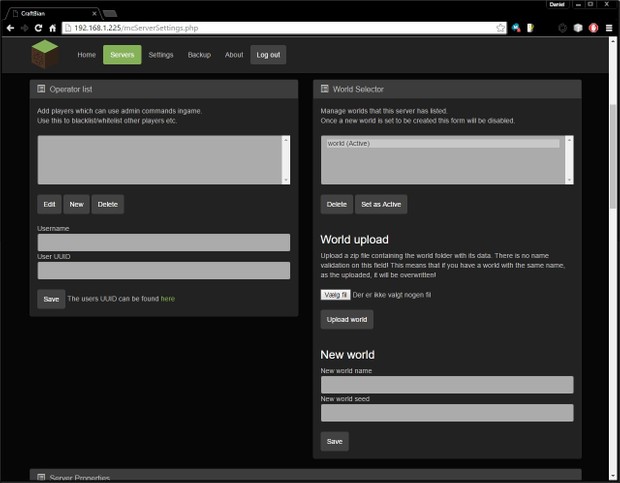Click the browser address bar URL
The image size is (620, 483).
click(136, 28)
